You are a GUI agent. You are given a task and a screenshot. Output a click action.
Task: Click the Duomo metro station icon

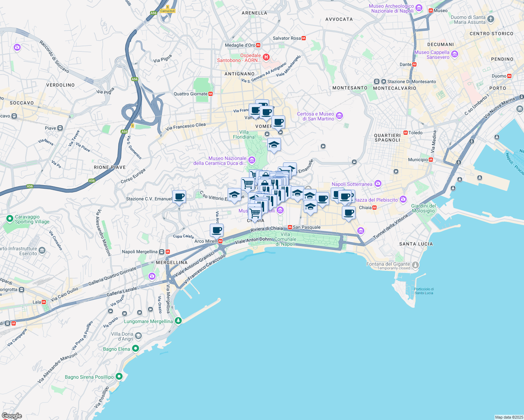[509, 76]
